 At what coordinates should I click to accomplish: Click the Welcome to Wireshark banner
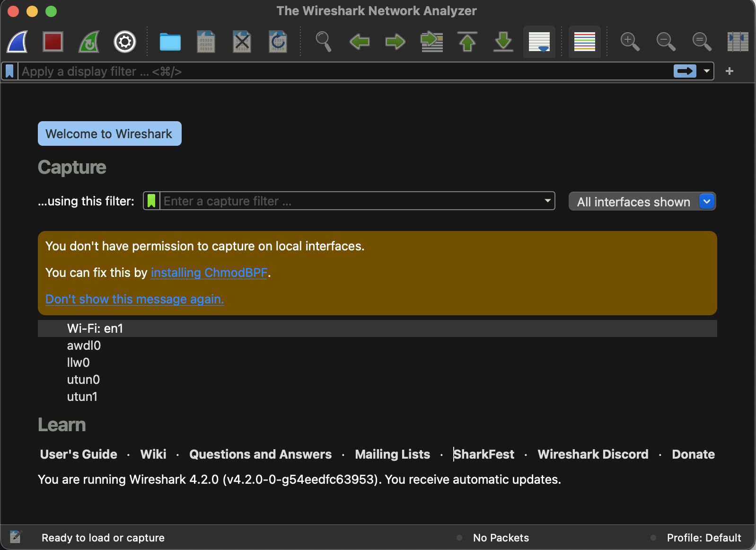click(110, 134)
